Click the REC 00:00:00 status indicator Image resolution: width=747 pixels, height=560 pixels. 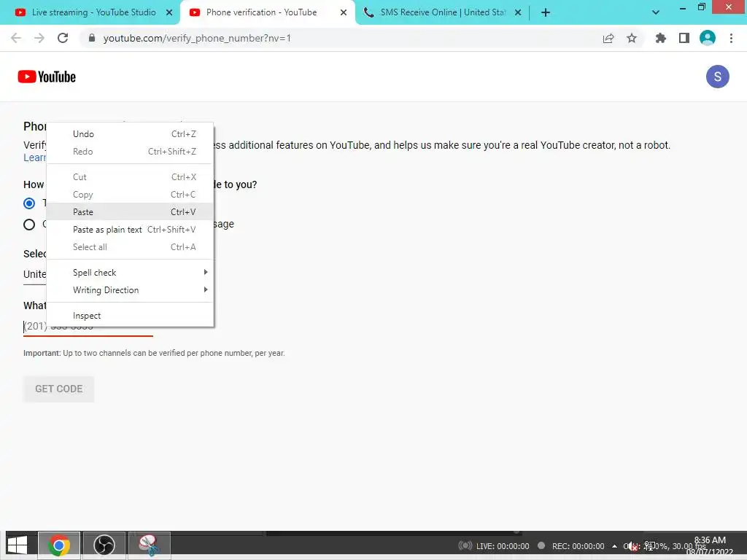tap(570, 546)
